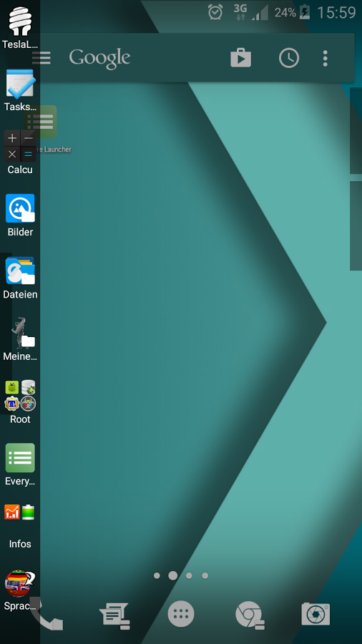Tap the Google search logo

click(x=99, y=59)
